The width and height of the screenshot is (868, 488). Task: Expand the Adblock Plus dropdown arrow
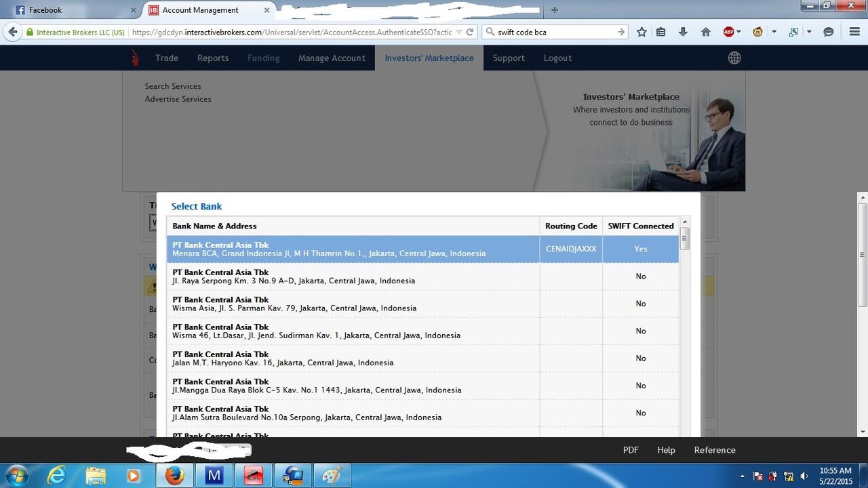[738, 32]
